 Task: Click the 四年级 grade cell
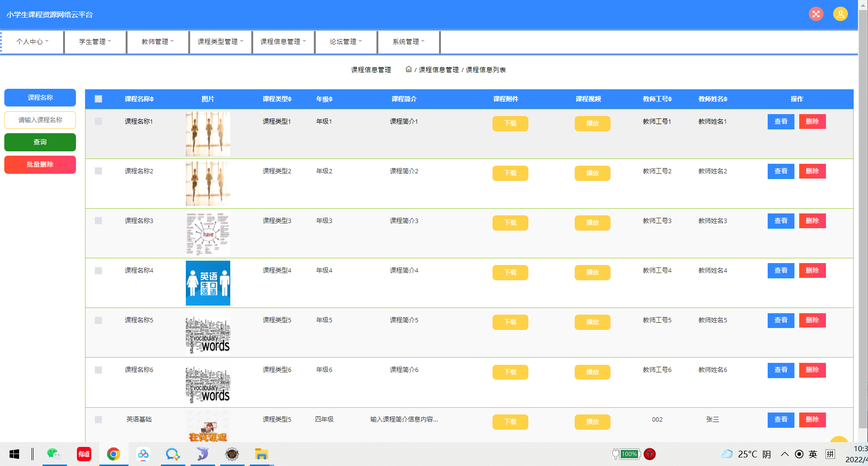point(324,420)
